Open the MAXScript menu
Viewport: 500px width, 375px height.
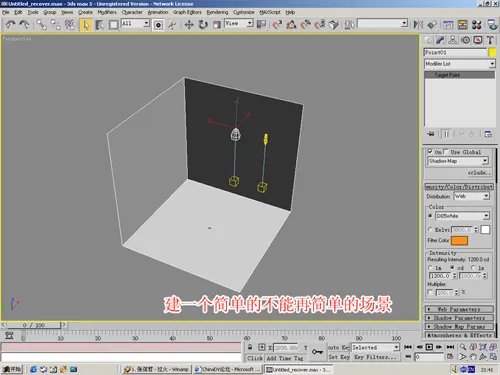tap(270, 12)
